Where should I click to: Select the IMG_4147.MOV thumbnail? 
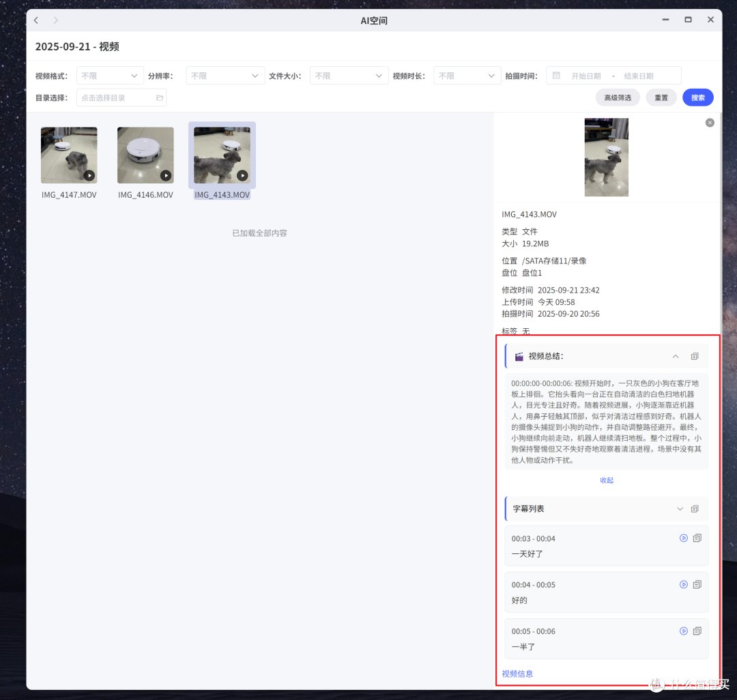coord(69,155)
